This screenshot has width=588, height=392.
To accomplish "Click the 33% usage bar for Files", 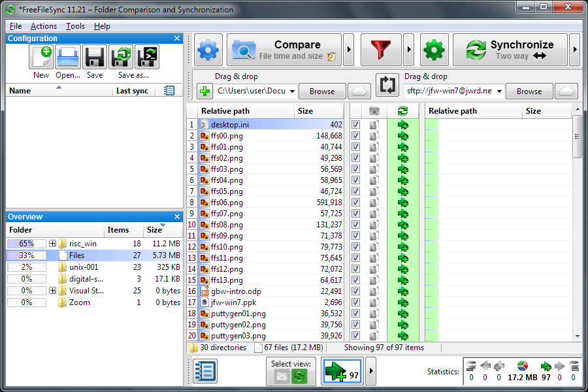I will click(27, 255).
